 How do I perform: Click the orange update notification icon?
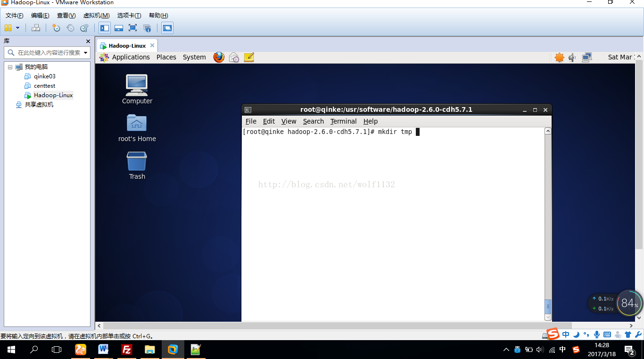[559, 57]
